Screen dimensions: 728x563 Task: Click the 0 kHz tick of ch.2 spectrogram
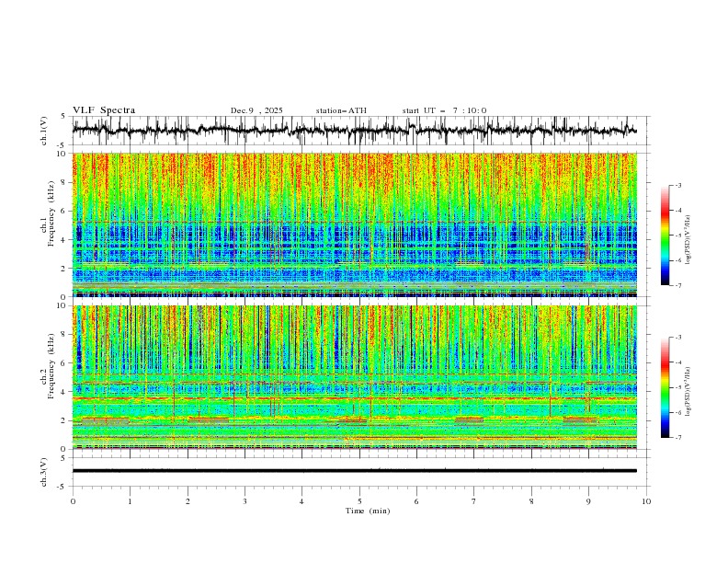click(65, 449)
